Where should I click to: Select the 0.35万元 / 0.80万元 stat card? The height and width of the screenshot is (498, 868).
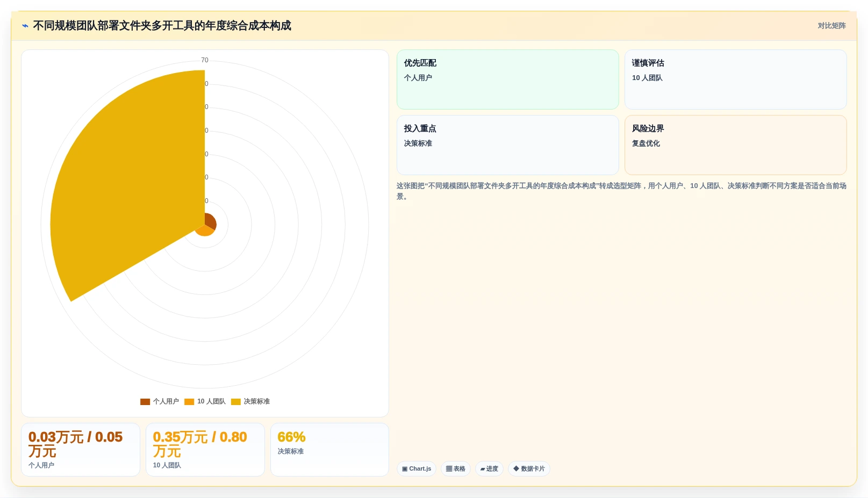coord(205,450)
